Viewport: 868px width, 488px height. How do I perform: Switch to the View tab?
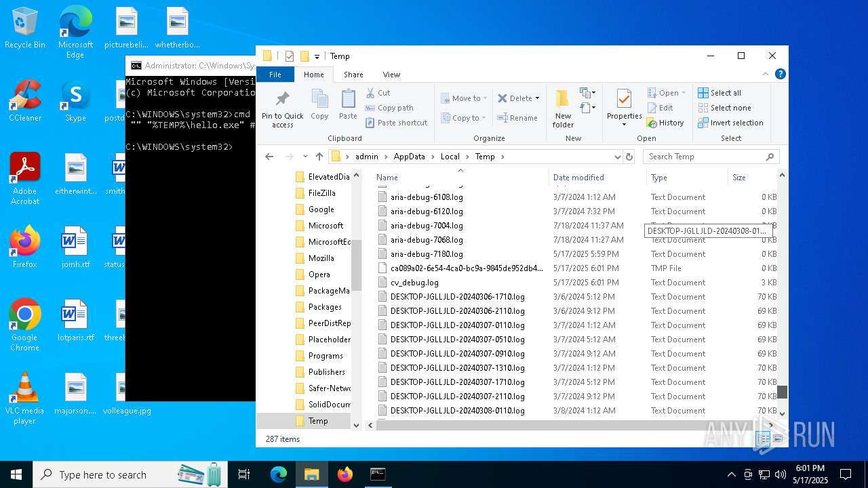[x=391, y=75]
